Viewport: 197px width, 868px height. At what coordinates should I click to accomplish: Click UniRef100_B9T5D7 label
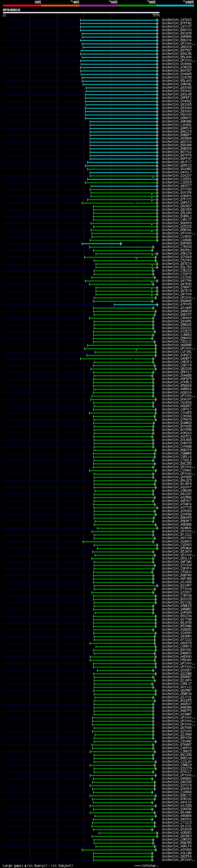click(177, 50)
